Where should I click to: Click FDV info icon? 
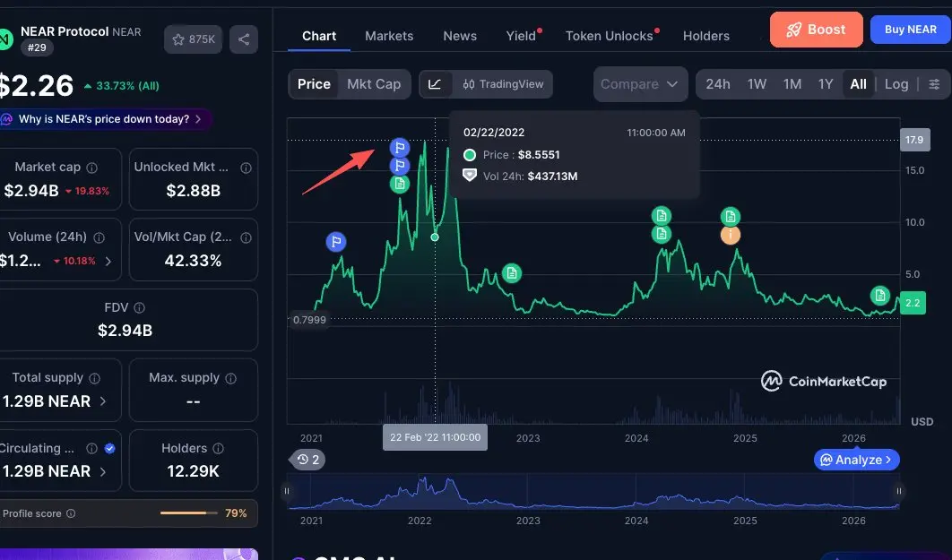(139, 307)
